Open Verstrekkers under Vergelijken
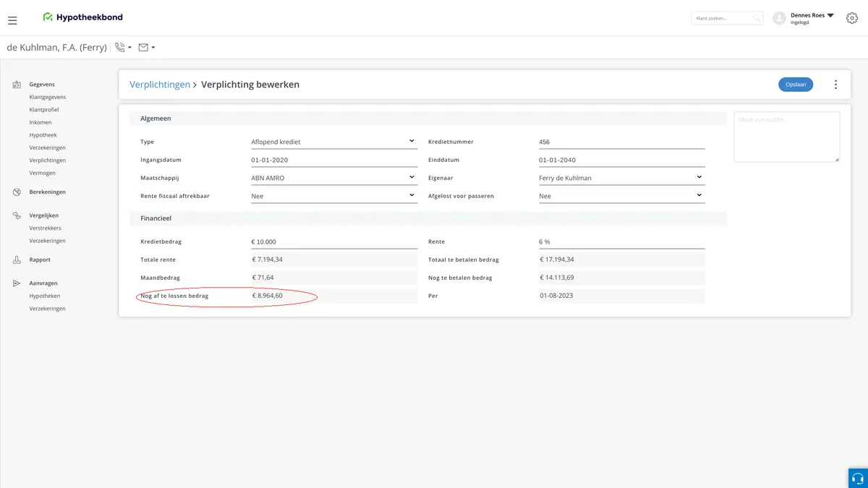868x488 pixels. click(46, 228)
